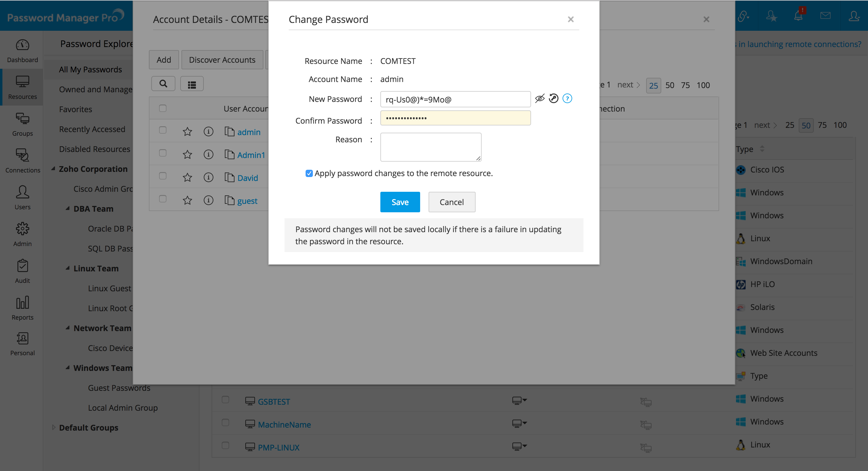Collapse the Zoho Corporation tree node

[53, 169]
